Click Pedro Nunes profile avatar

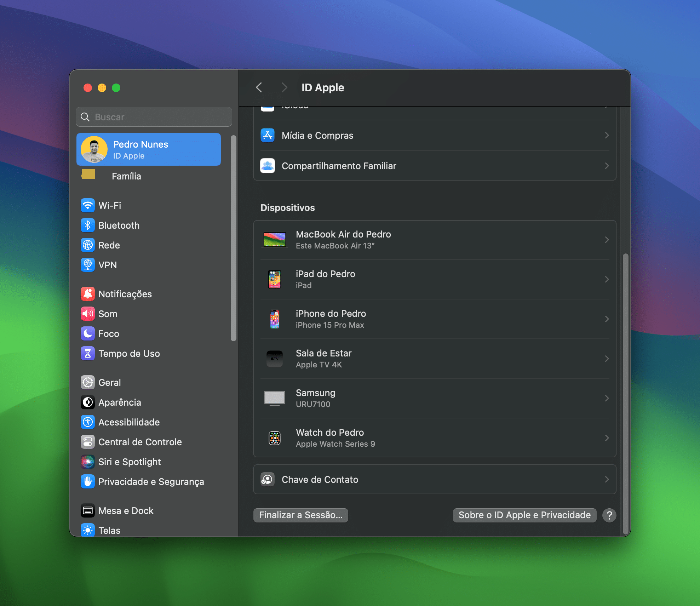(94, 149)
